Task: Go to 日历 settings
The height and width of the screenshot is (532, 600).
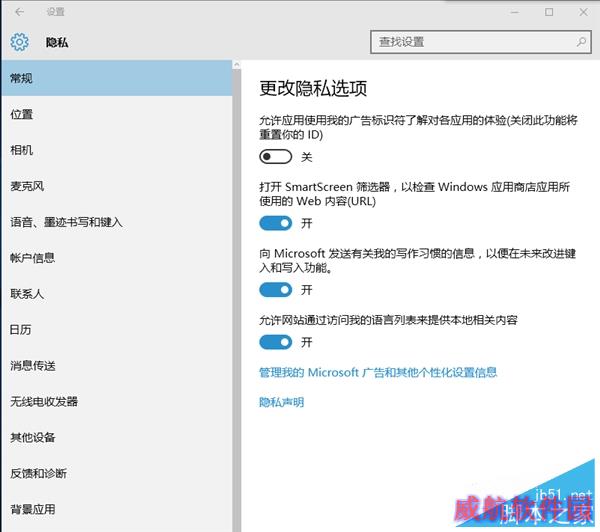Action: point(117,330)
